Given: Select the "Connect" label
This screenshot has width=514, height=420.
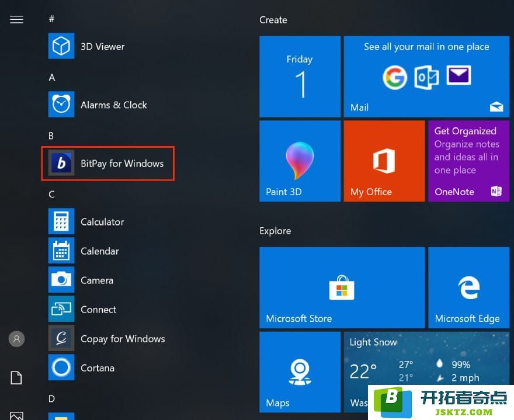Looking at the screenshot, I should coord(98,310).
